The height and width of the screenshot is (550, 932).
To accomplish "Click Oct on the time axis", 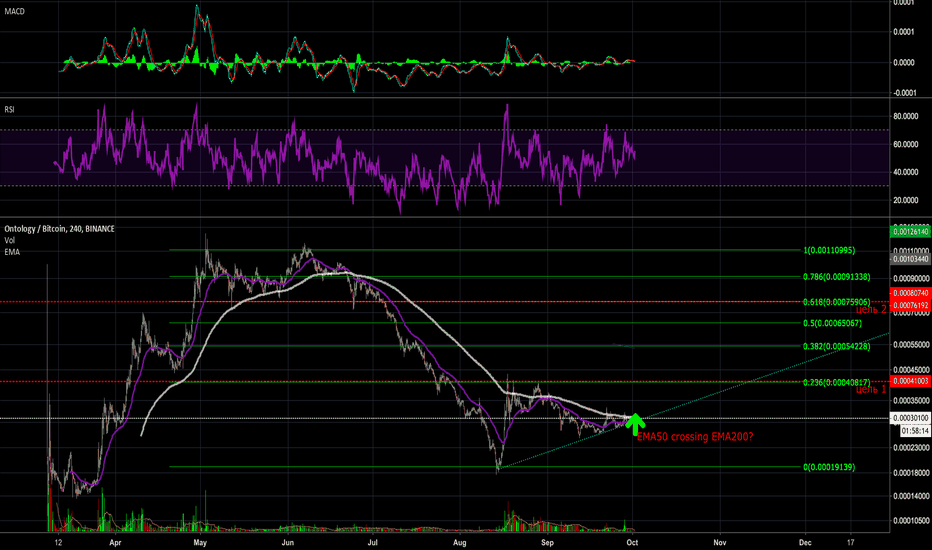I will [x=632, y=542].
